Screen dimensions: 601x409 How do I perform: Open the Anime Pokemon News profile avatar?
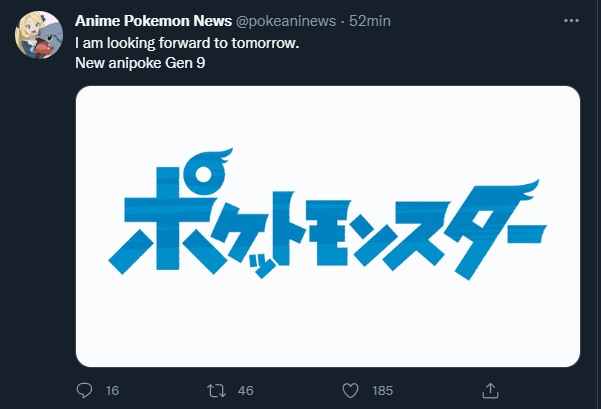click(39, 35)
